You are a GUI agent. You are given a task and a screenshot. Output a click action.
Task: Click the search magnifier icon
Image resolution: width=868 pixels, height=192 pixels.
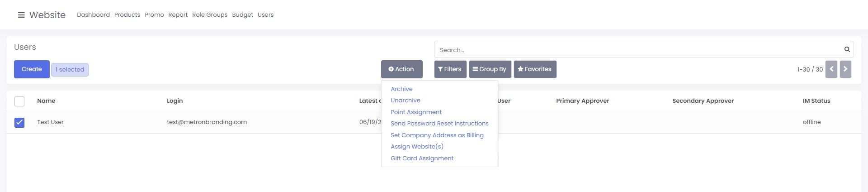[x=847, y=49]
